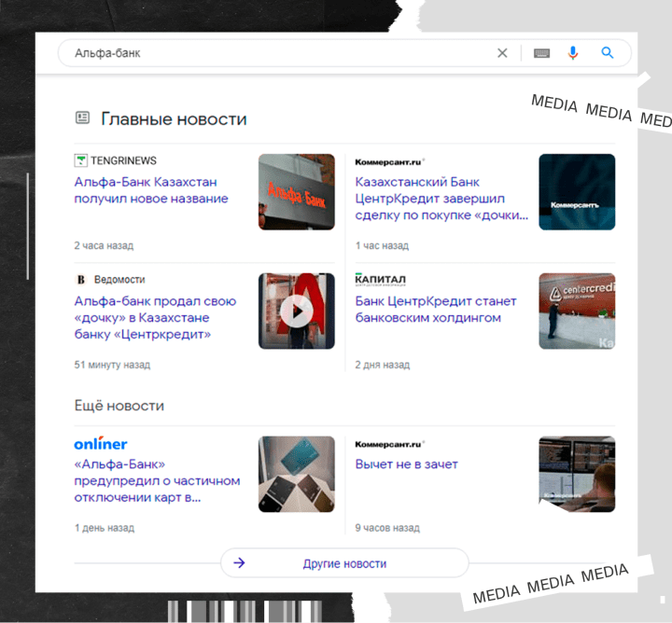Click the КАПИТАЛ source logo
Image resolution: width=672 pixels, height=623 pixels.
[x=380, y=279]
